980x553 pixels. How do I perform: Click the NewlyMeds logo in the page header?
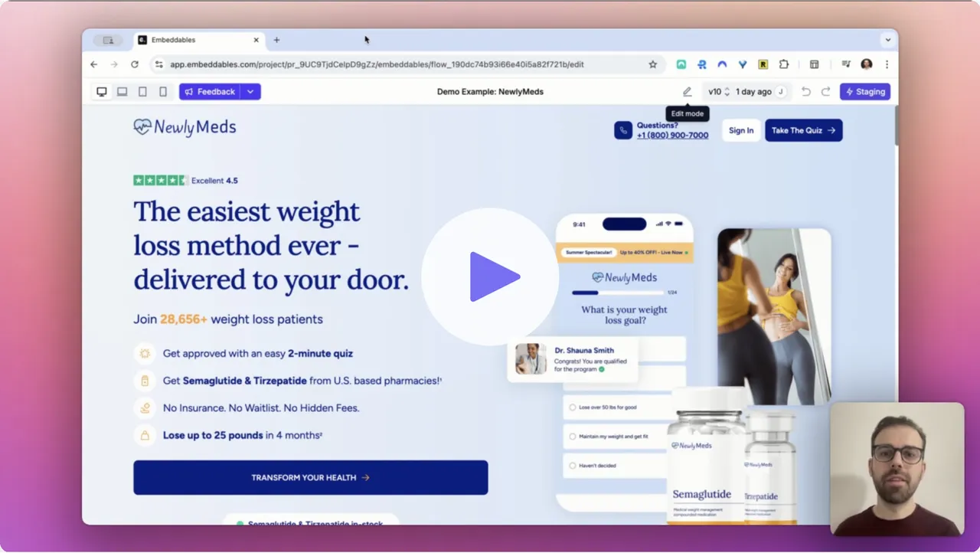[185, 127]
